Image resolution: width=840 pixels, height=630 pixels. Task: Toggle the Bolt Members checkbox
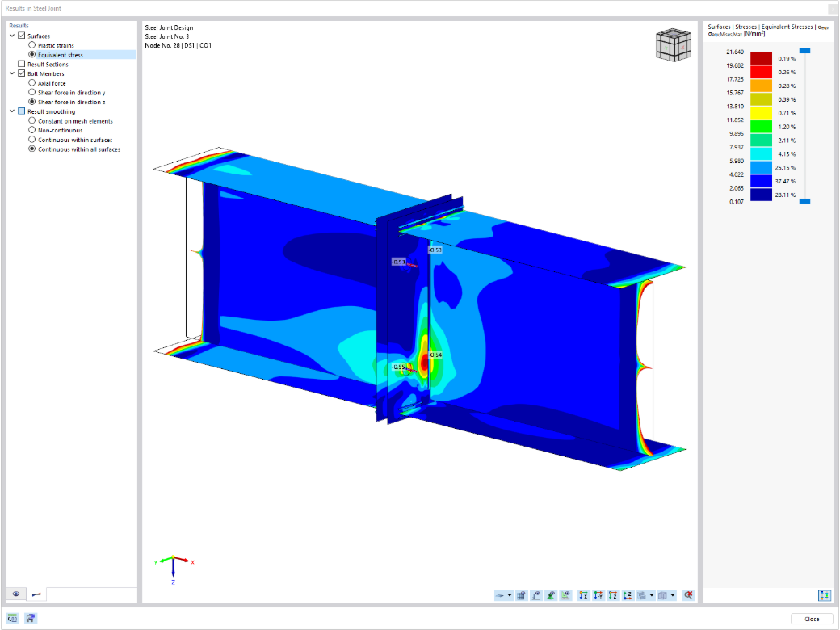[22, 73]
